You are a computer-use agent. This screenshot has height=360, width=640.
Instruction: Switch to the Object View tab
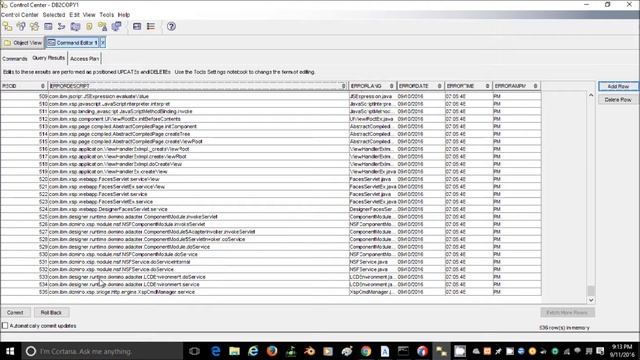tap(23, 42)
